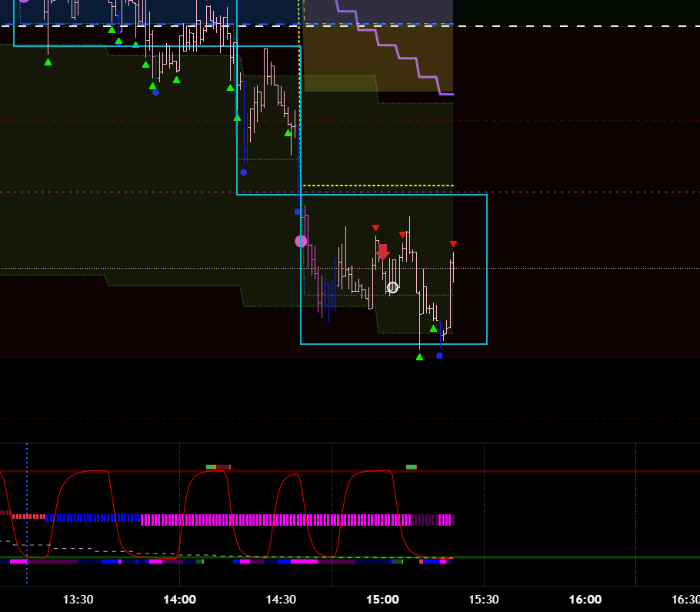Click the 14:30 time axis label
The width and height of the screenshot is (700, 612).
click(281, 600)
